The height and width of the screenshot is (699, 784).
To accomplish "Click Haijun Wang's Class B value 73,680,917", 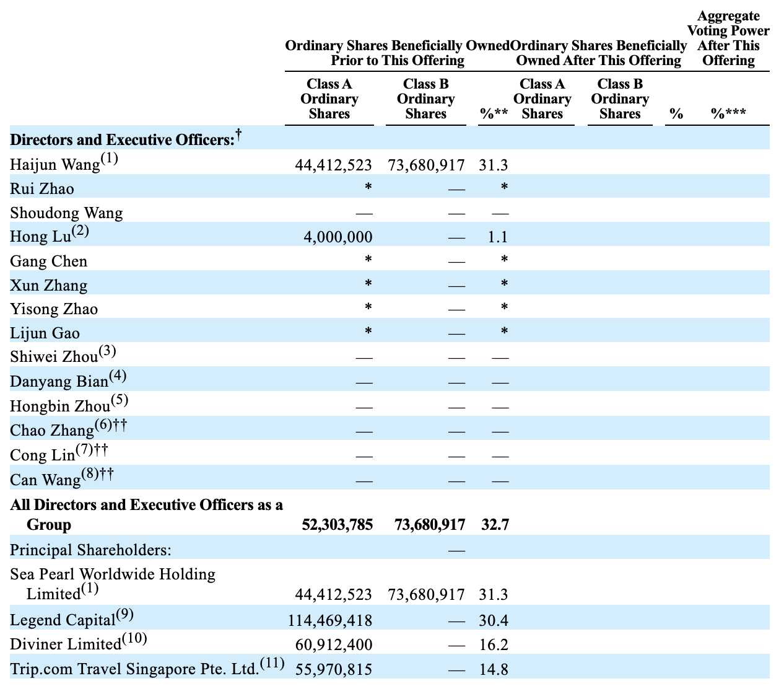I will point(426,165).
